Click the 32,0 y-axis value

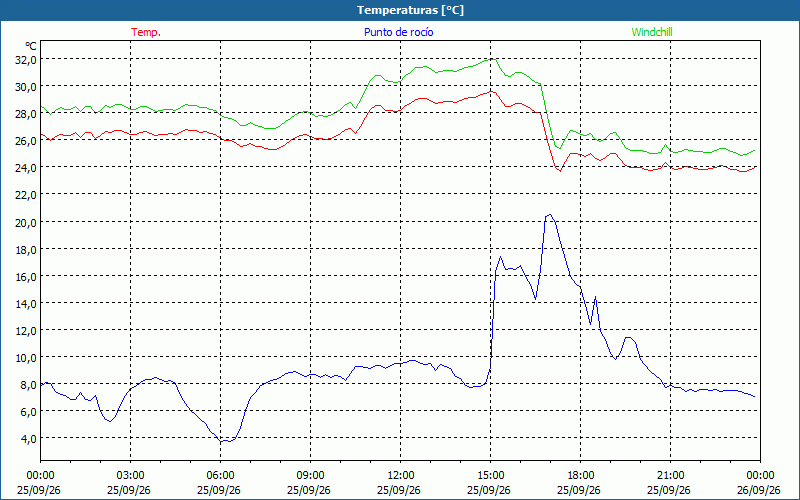point(27,60)
